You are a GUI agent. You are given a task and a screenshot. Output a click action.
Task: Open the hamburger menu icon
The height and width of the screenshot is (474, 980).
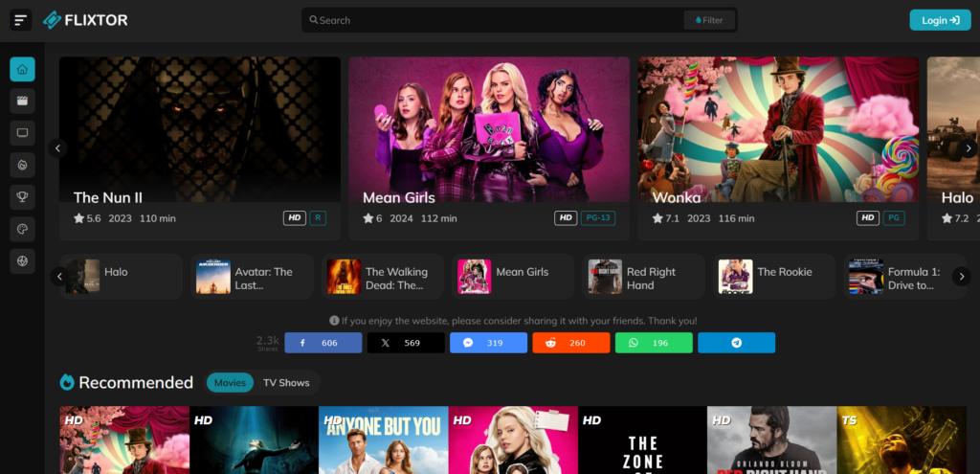[21, 20]
